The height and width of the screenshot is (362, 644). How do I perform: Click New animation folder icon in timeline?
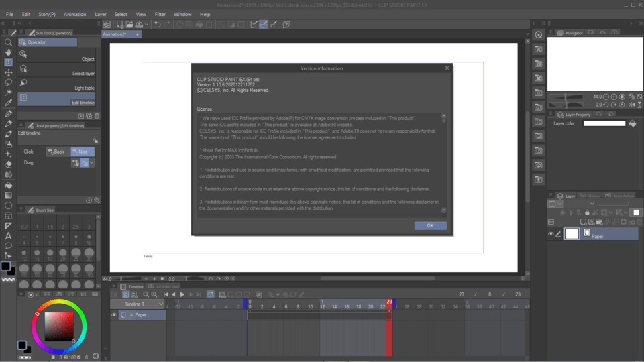pos(222,294)
